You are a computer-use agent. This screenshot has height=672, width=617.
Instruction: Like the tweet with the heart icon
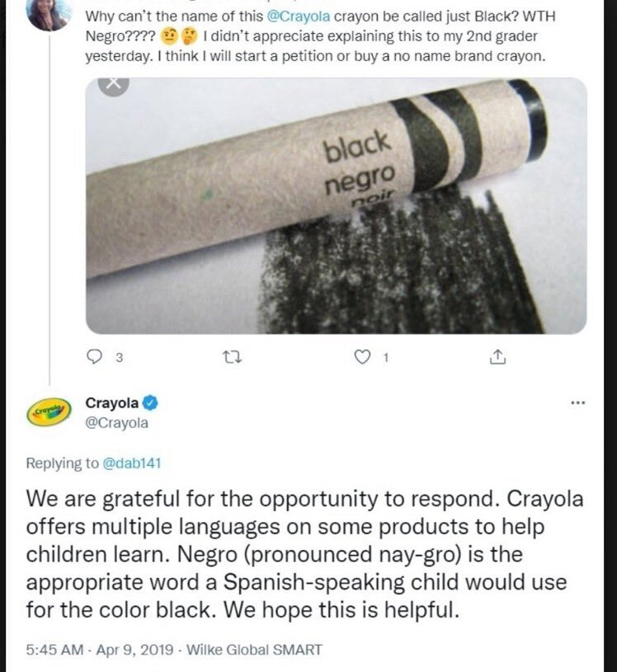tap(360, 358)
